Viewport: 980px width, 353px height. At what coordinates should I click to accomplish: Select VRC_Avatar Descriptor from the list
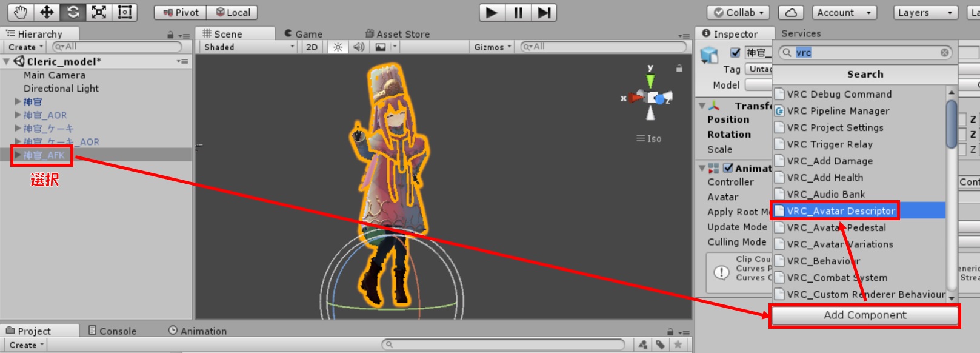click(x=841, y=211)
